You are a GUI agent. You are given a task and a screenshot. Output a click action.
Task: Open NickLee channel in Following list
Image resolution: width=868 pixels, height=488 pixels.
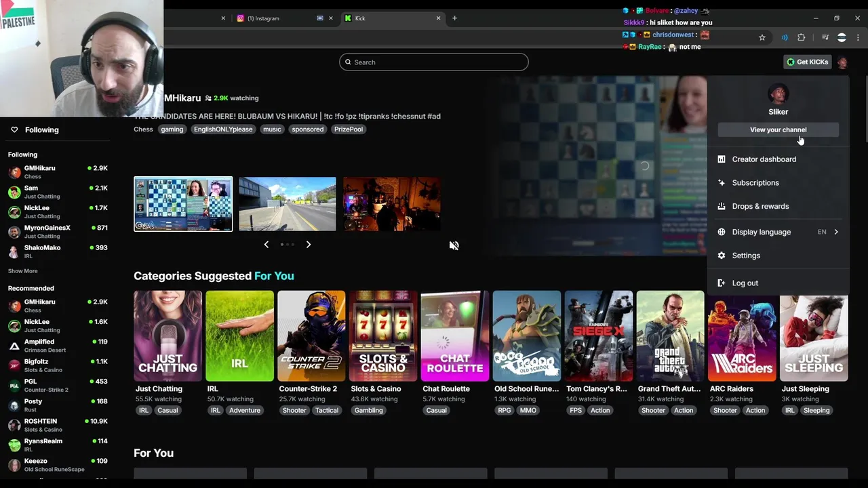coord(58,211)
